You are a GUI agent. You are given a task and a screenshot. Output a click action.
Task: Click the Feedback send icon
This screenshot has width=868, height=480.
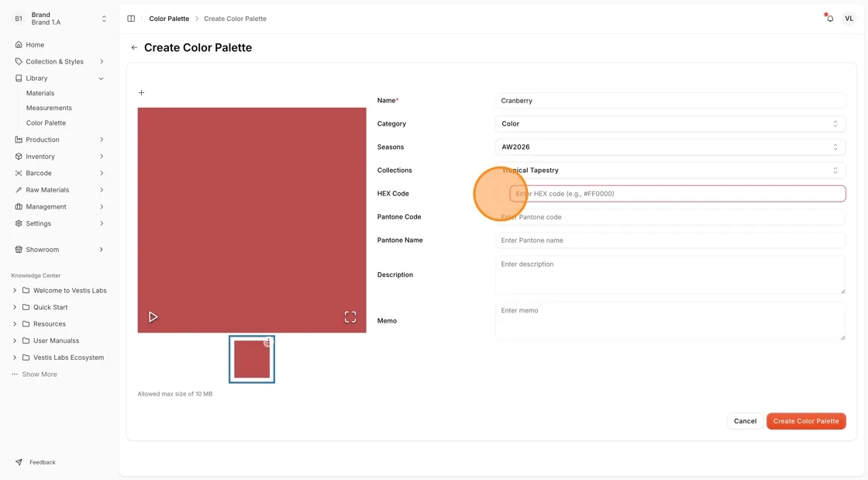click(19, 461)
